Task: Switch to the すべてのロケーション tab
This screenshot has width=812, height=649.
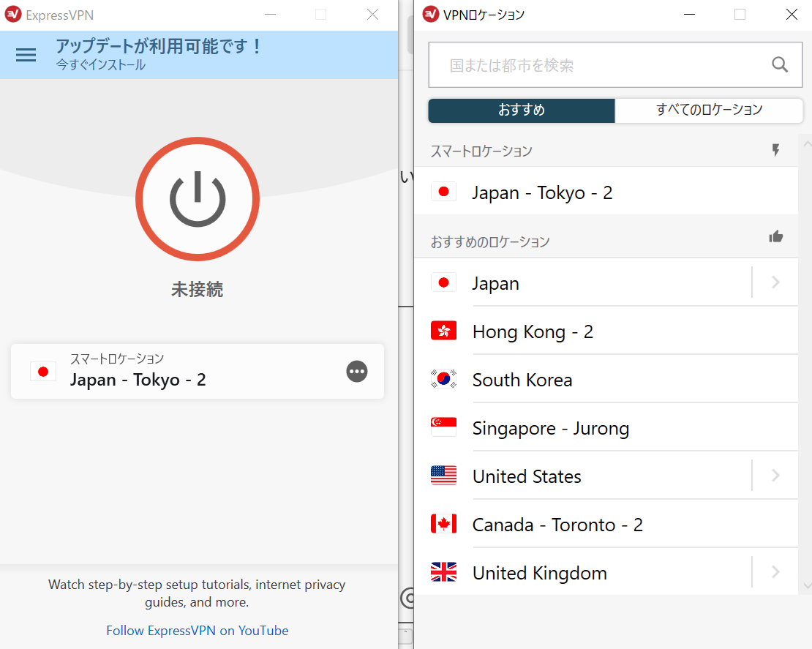Action: [x=709, y=110]
